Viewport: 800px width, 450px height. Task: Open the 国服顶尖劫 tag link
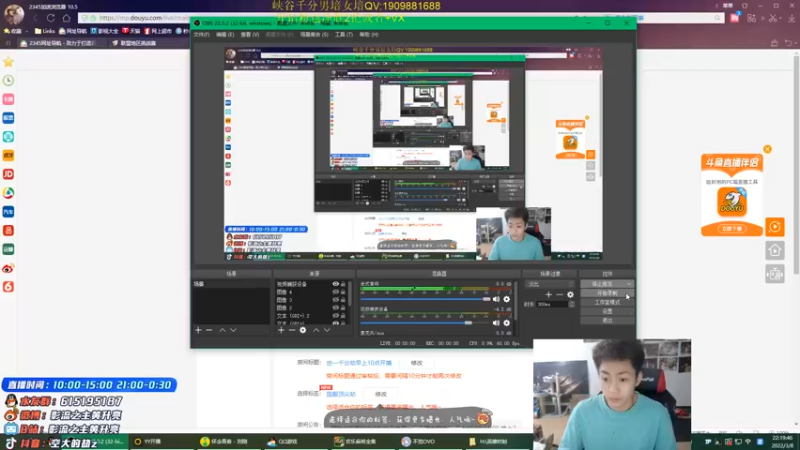tap(341, 394)
